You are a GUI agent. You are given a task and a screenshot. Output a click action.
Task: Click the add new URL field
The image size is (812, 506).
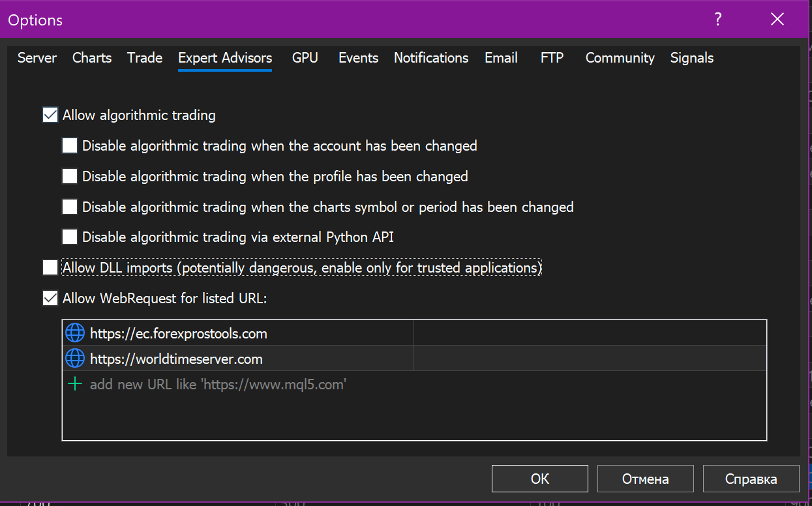tap(218, 385)
